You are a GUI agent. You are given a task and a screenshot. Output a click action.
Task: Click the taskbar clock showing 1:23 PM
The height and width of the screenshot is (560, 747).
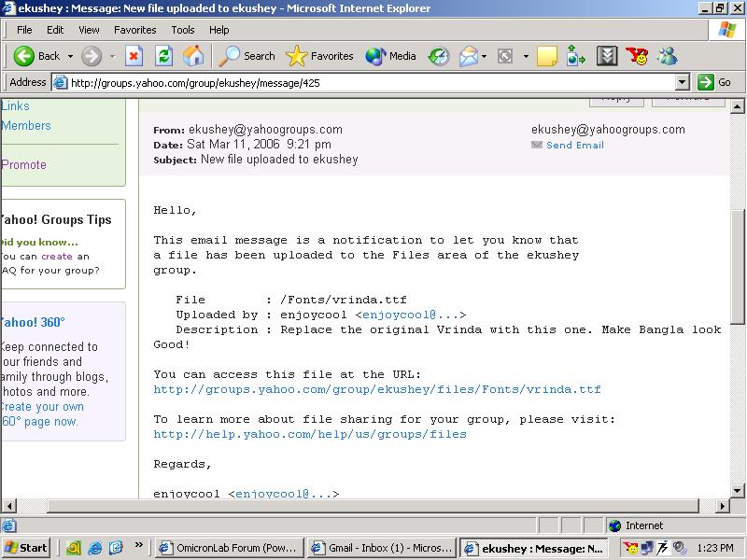pos(714,548)
